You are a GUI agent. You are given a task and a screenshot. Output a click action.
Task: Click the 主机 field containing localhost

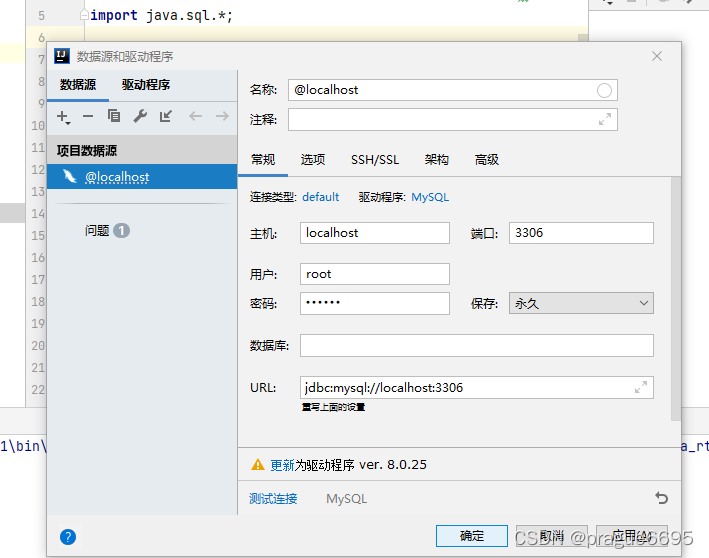click(375, 233)
